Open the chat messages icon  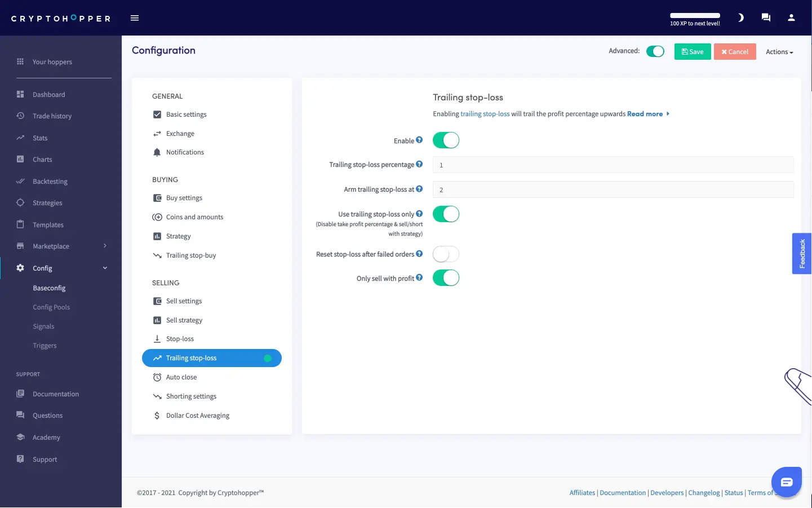tap(766, 17)
